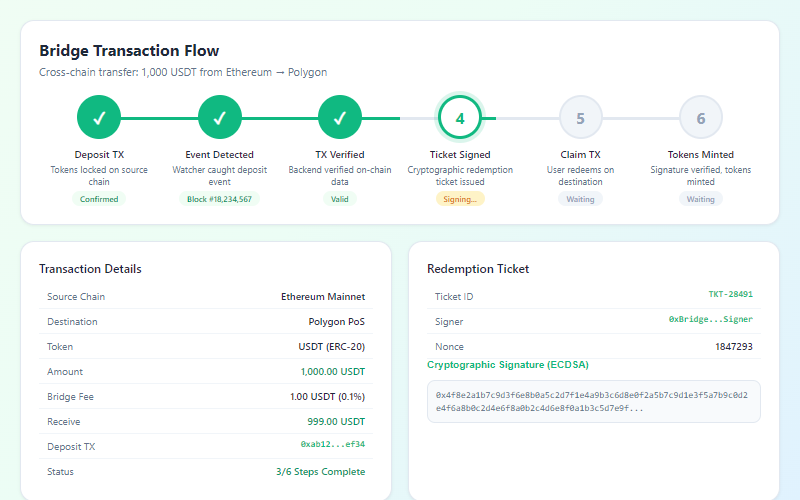Click the Tokens Minted step title

click(x=701, y=155)
